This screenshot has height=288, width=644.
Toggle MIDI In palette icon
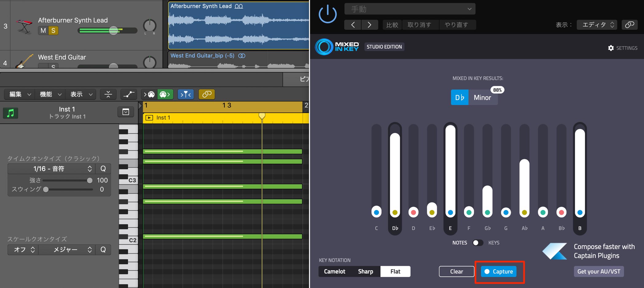[x=149, y=94]
